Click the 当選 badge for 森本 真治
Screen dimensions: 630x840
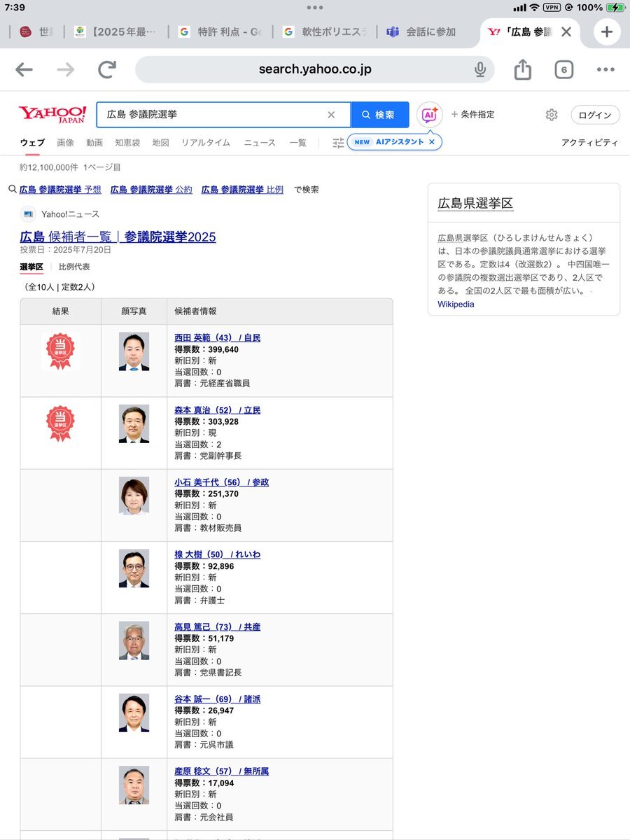(x=60, y=423)
